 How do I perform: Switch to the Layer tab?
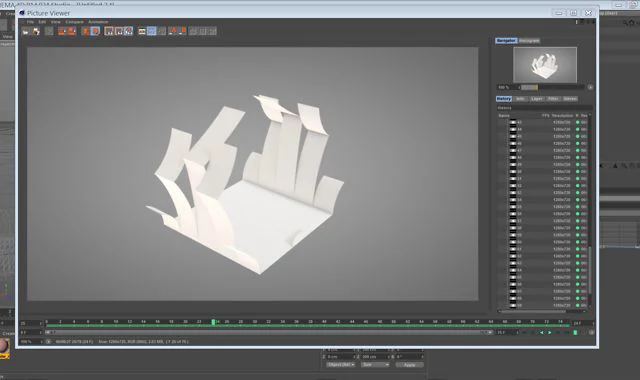pos(537,99)
